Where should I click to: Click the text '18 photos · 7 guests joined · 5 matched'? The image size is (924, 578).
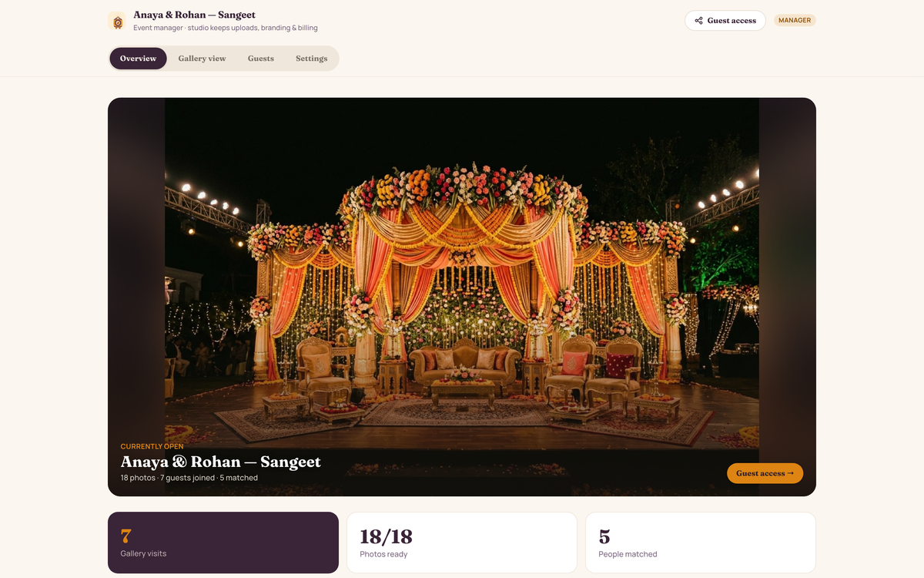[x=189, y=478]
